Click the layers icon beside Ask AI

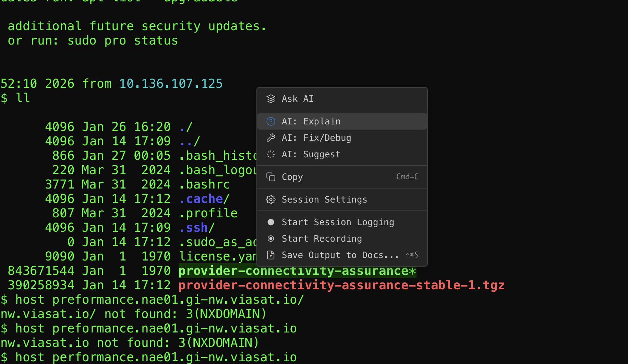271,99
